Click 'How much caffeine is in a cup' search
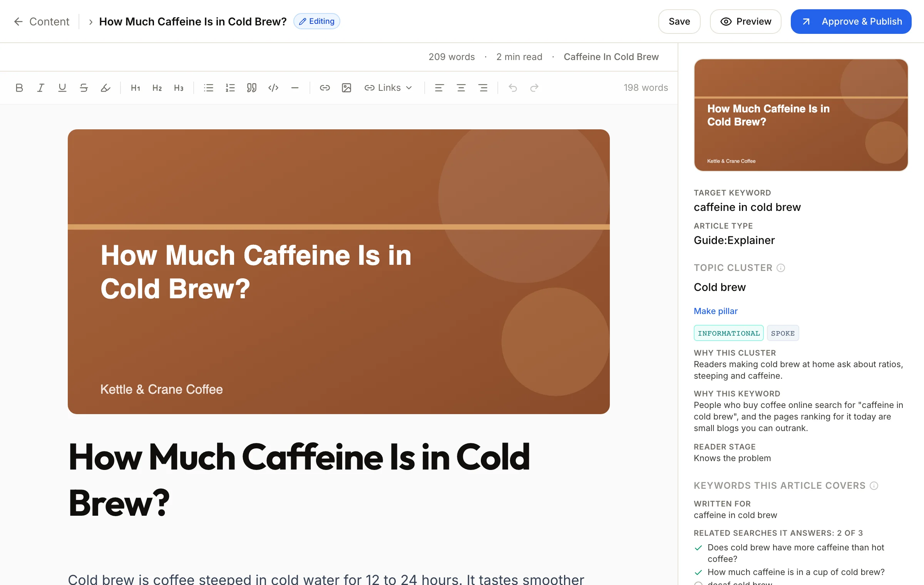Image resolution: width=924 pixels, height=585 pixels. [796, 572]
